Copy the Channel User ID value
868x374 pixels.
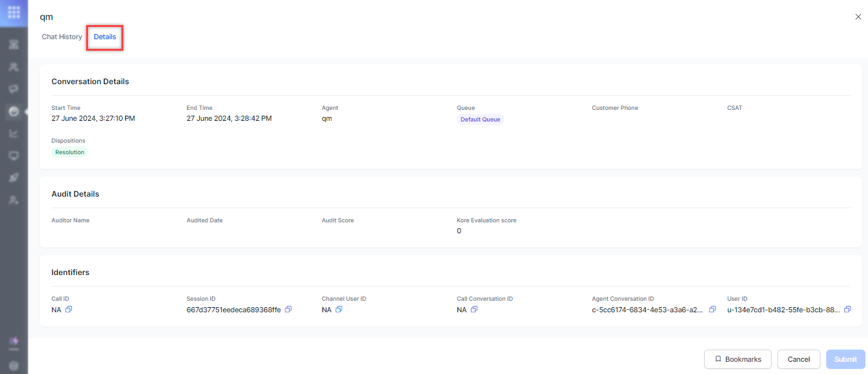[x=339, y=310]
